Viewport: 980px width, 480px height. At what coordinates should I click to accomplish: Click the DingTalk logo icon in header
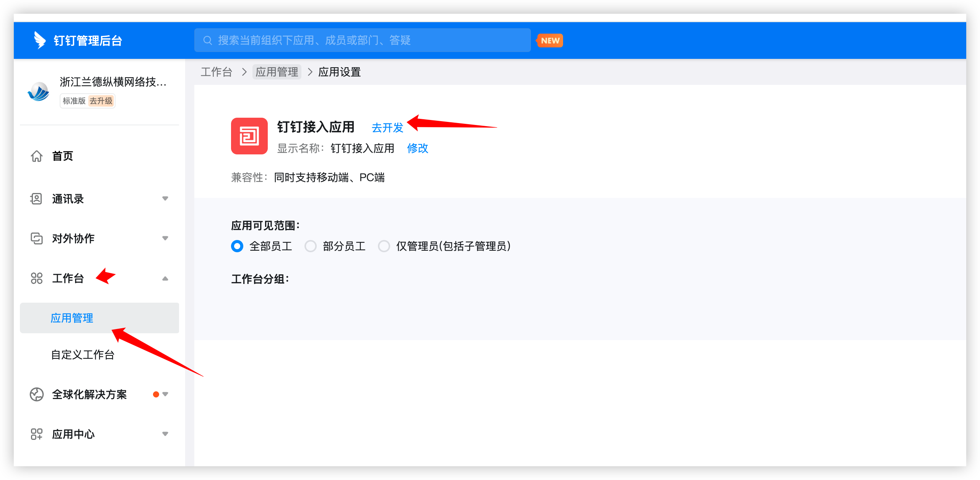pos(39,40)
